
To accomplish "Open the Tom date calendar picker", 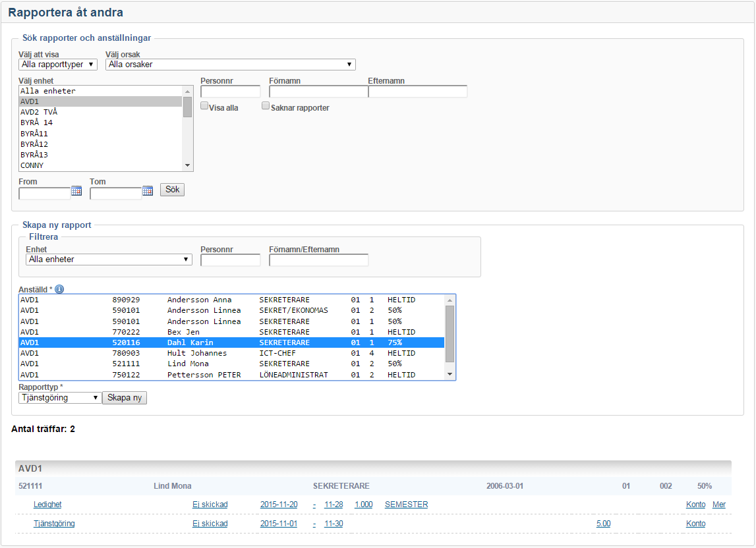I will [148, 191].
